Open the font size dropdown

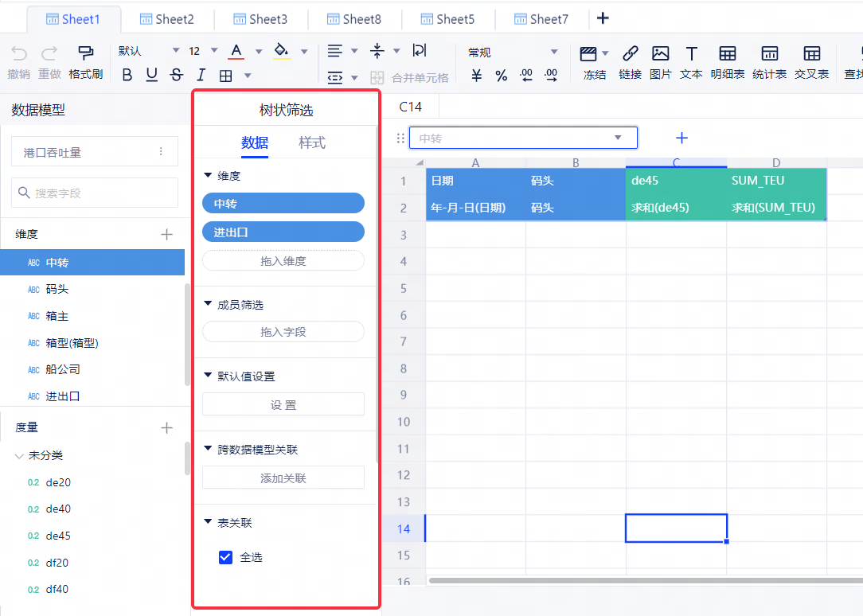(x=216, y=51)
